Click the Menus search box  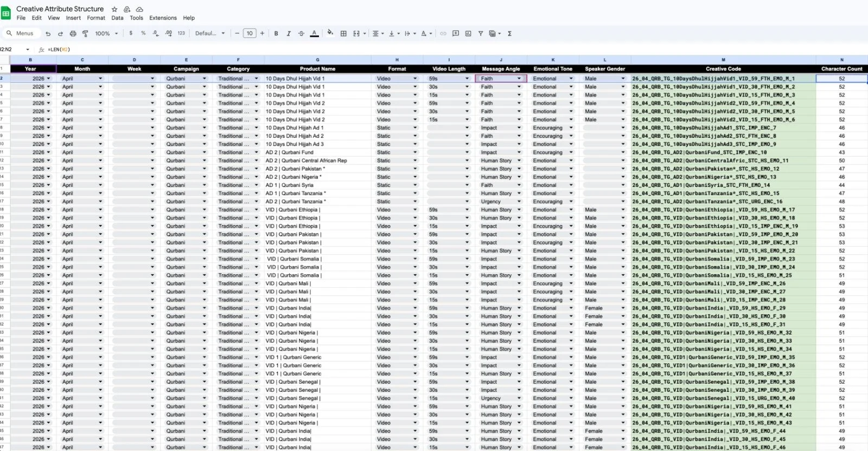21,34
